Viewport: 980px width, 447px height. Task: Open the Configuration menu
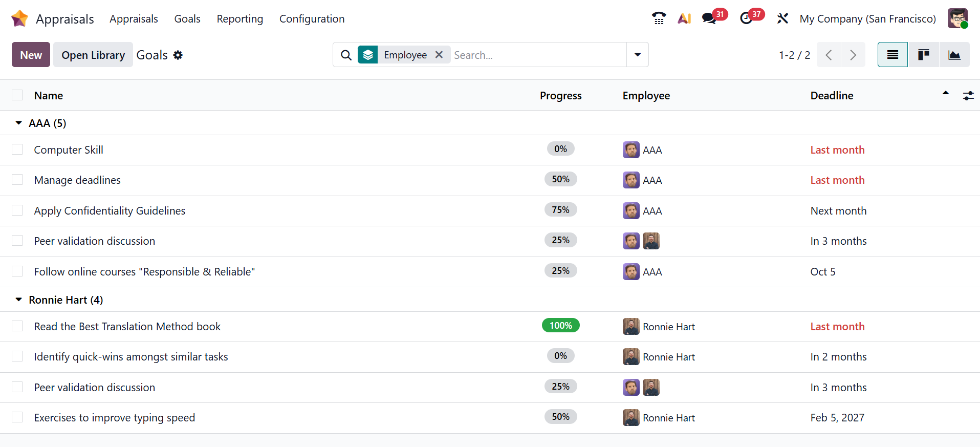coord(312,19)
